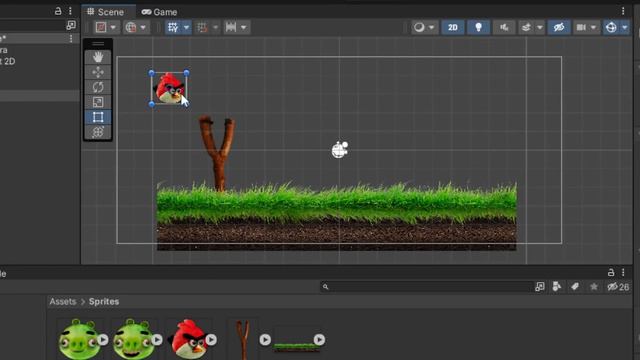
Task: Toggle the Hierarchy panel lock
Action: pyautogui.click(x=58, y=11)
